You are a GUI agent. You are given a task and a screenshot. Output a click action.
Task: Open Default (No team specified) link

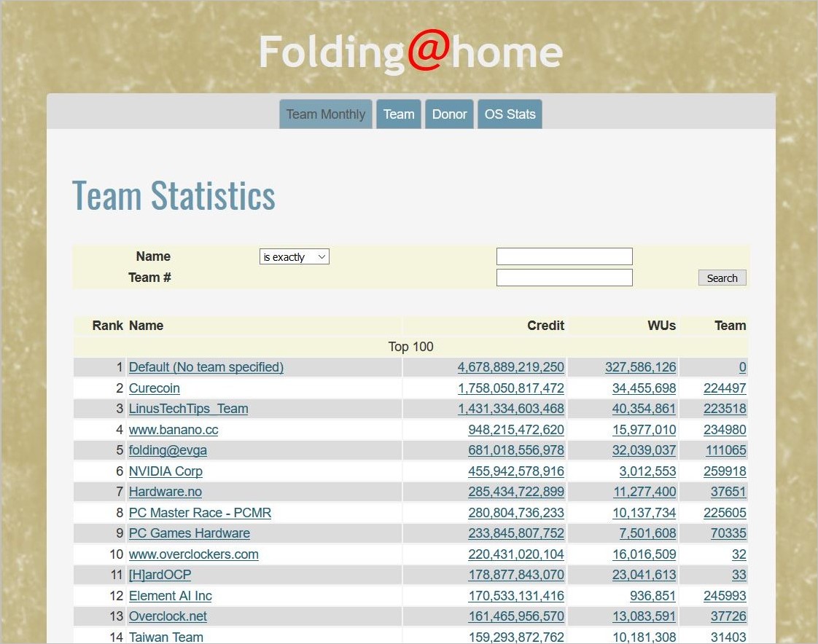(x=206, y=367)
